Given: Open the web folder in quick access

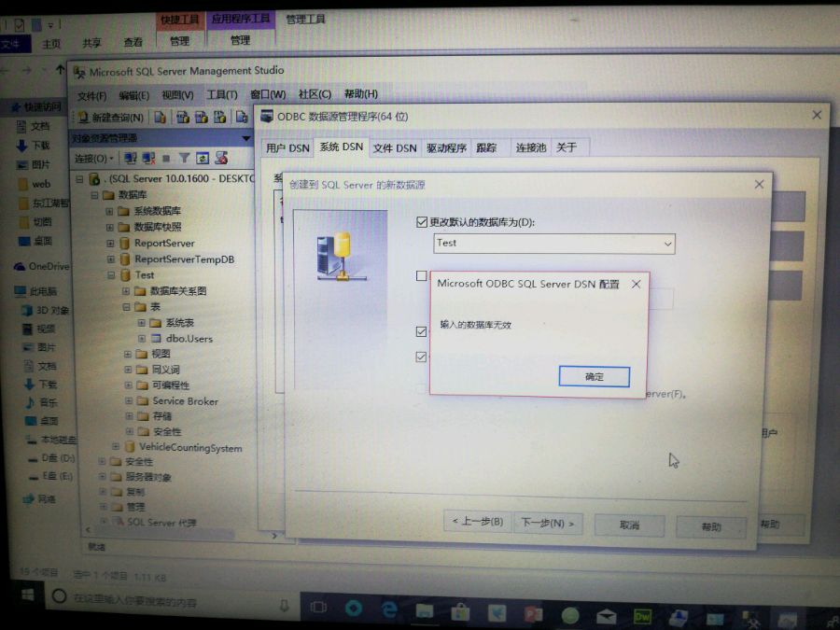Looking at the screenshot, I should 41,184.
